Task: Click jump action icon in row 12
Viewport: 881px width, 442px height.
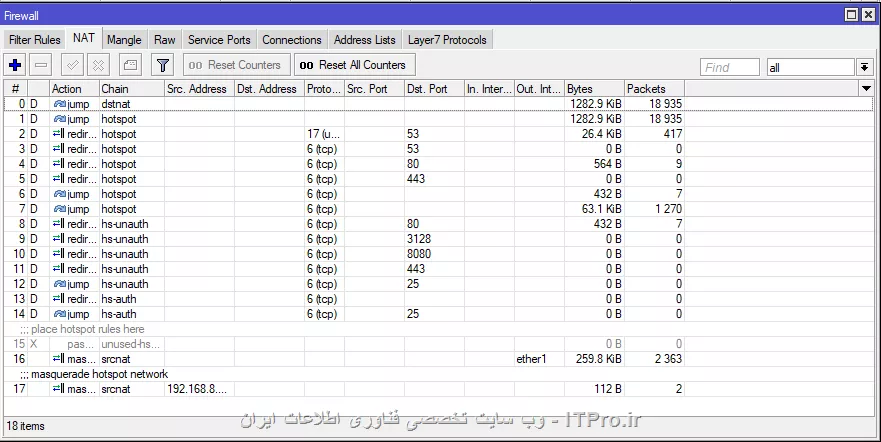Action: [x=59, y=284]
